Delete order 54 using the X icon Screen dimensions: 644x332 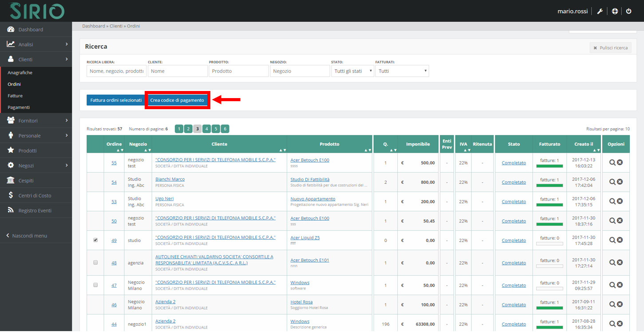(x=620, y=182)
